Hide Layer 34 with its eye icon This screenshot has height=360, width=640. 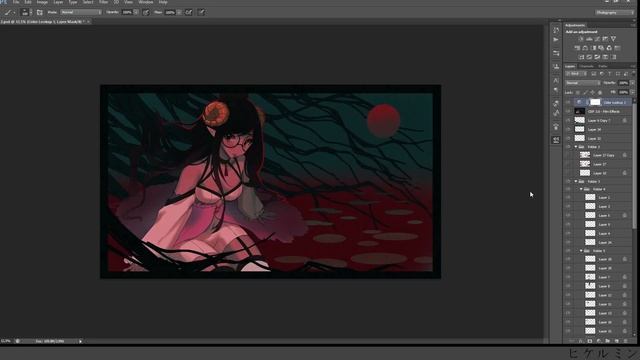tap(568, 129)
